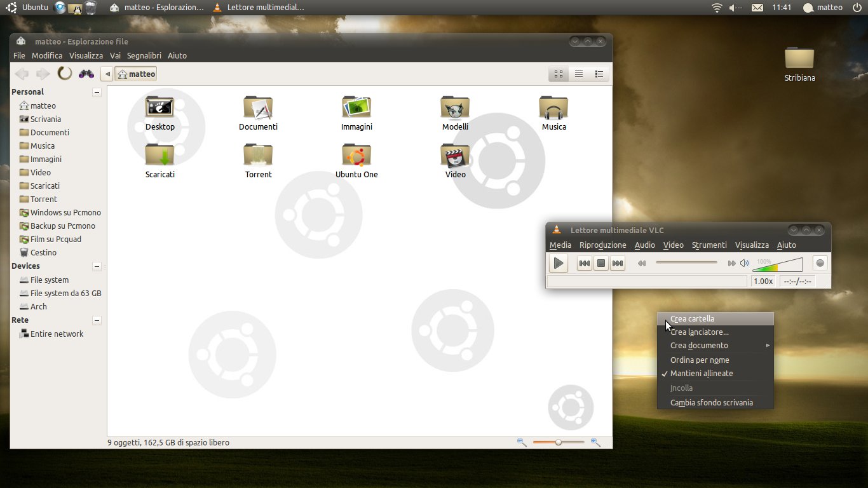Click the forward arrow in file browser
This screenshot has width=868, height=488.
(x=43, y=74)
